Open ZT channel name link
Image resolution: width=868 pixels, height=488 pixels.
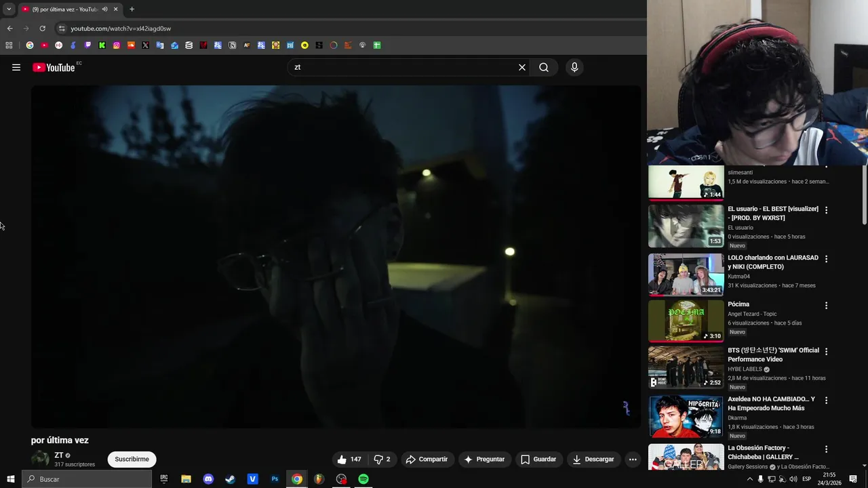pos(59,455)
